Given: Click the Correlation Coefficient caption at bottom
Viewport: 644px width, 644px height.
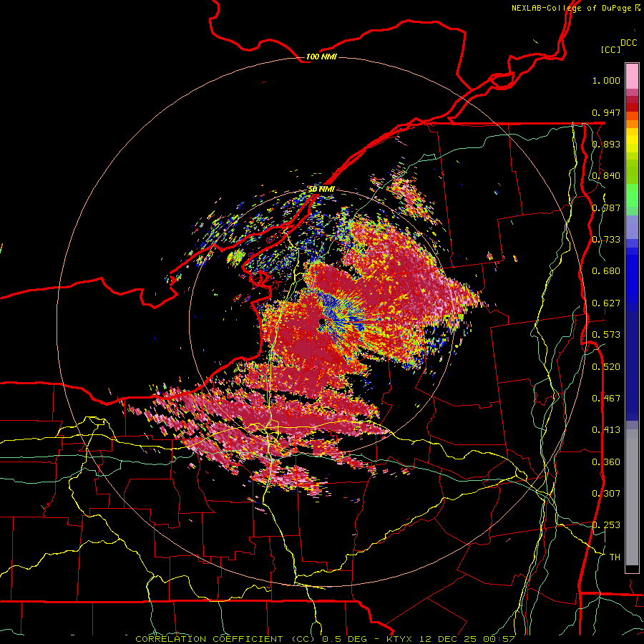Looking at the screenshot, I should pos(325,639).
